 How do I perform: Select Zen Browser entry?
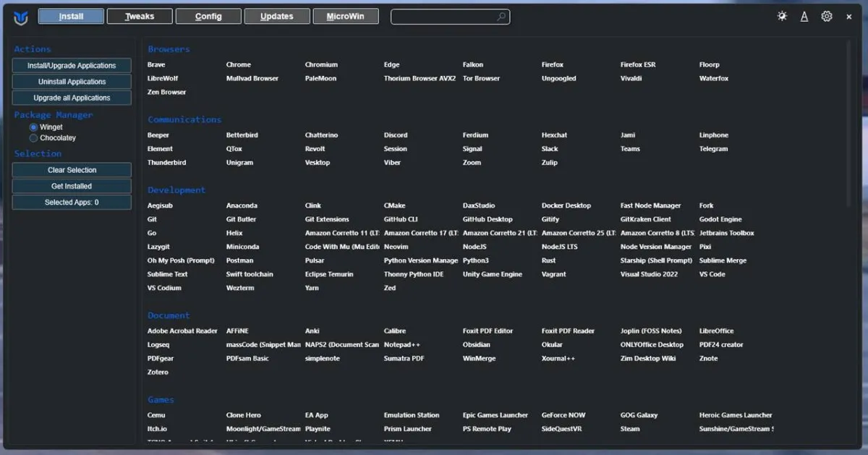point(166,93)
